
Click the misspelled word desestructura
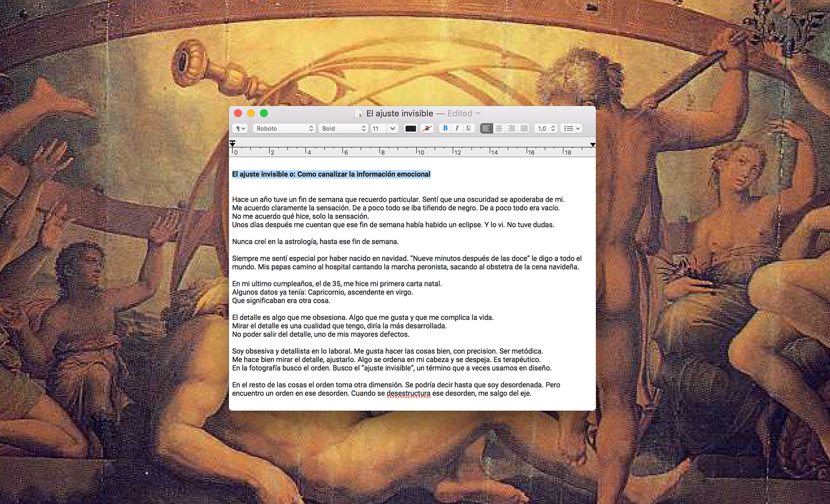click(x=408, y=393)
